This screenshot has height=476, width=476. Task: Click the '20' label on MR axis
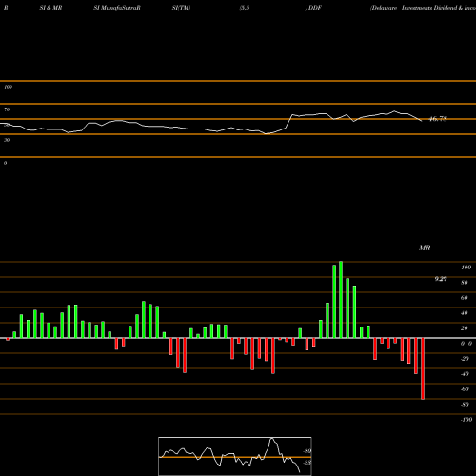pos(465,328)
